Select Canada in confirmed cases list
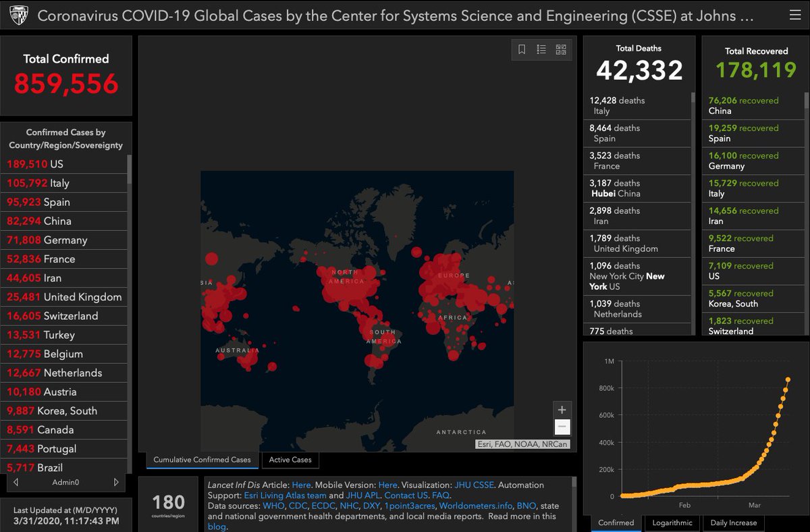 tap(63, 429)
